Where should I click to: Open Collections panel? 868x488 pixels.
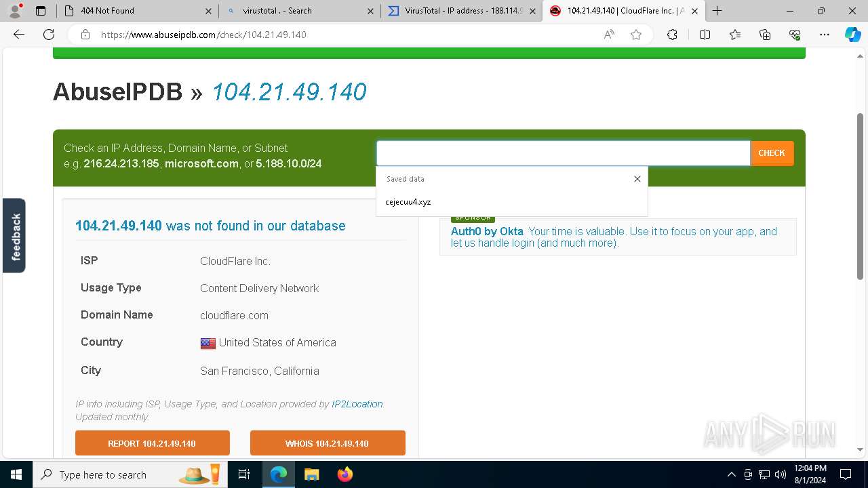pyautogui.click(x=765, y=35)
